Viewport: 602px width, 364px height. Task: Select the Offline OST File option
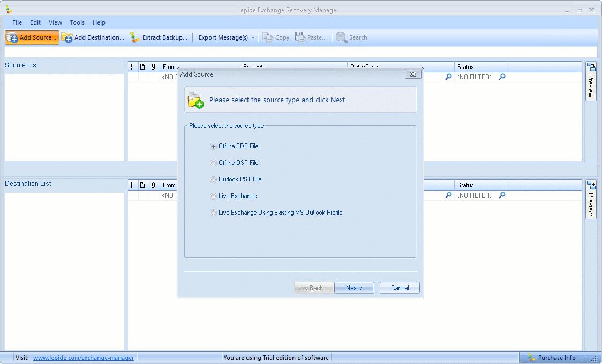click(214, 163)
